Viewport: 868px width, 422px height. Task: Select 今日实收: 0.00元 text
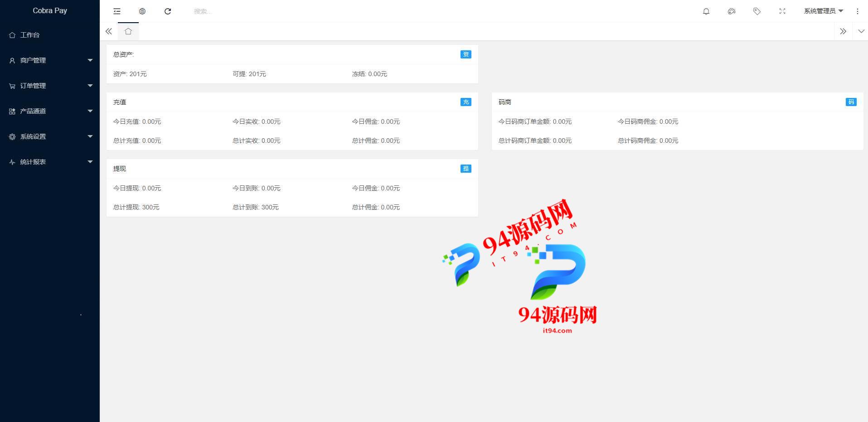pyautogui.click(x=257, y=121)
